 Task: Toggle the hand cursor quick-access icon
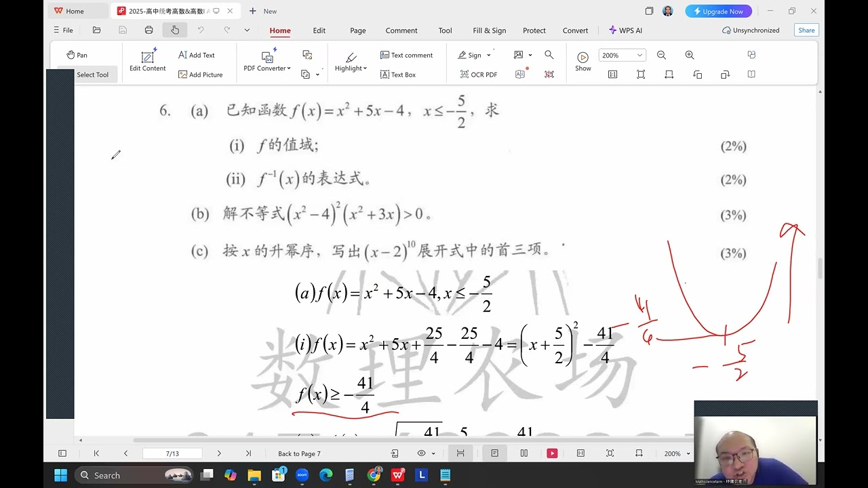pos(174,30)
